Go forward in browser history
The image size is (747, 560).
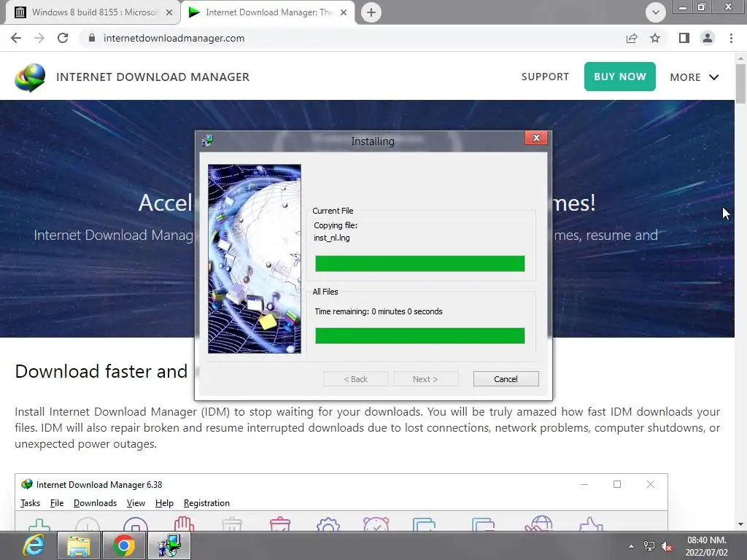coord(39,38)
